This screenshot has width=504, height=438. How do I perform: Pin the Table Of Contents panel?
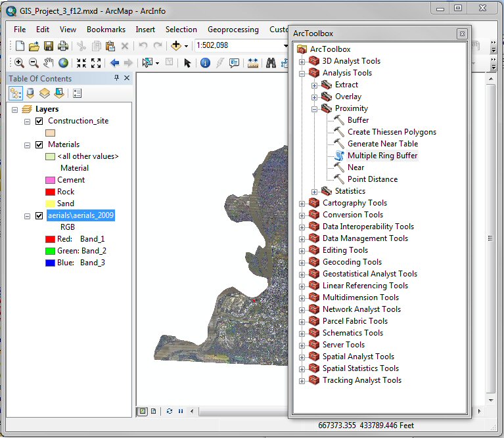point(116,77)
